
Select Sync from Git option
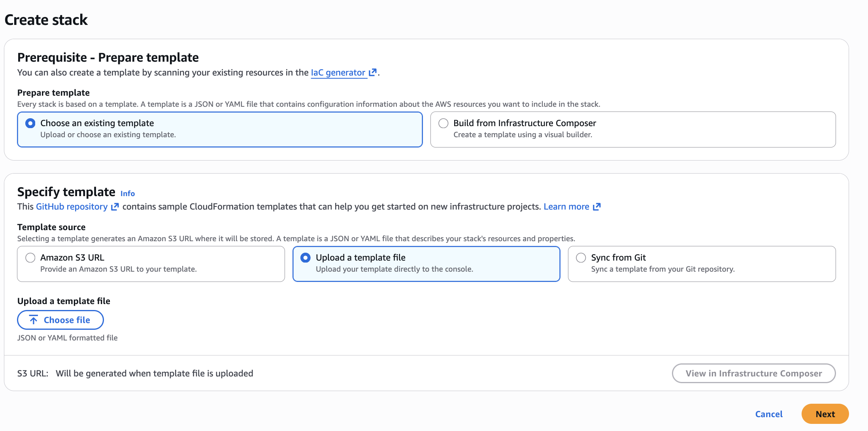point(581,258)
